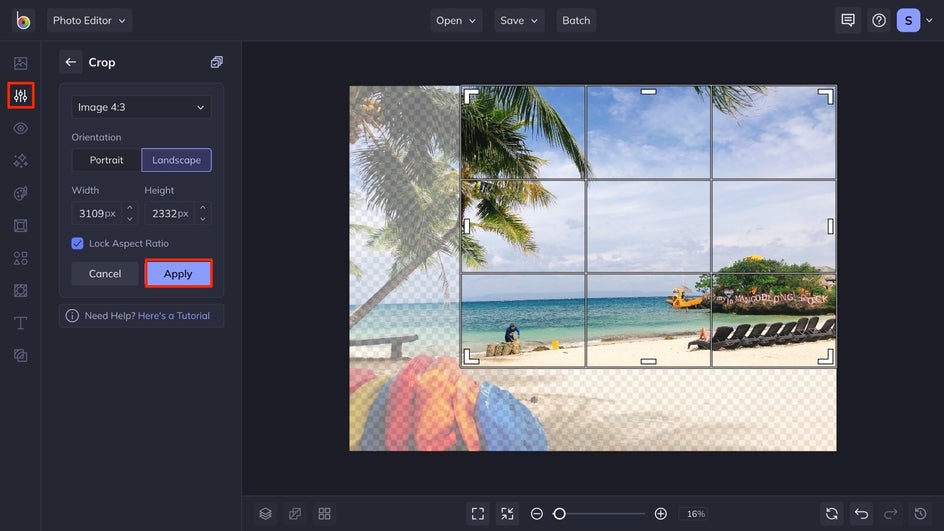The width and height of the screenshot is (944, 531).
Task: Go back from Crop panel
Action: tap(70, 62)
